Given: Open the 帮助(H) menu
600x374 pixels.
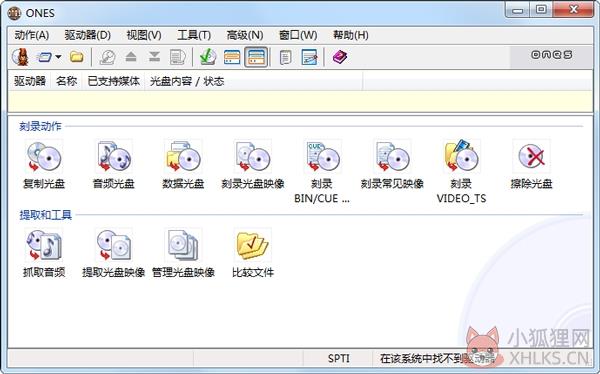Looking at the screenshot, I should click(351, 35).
